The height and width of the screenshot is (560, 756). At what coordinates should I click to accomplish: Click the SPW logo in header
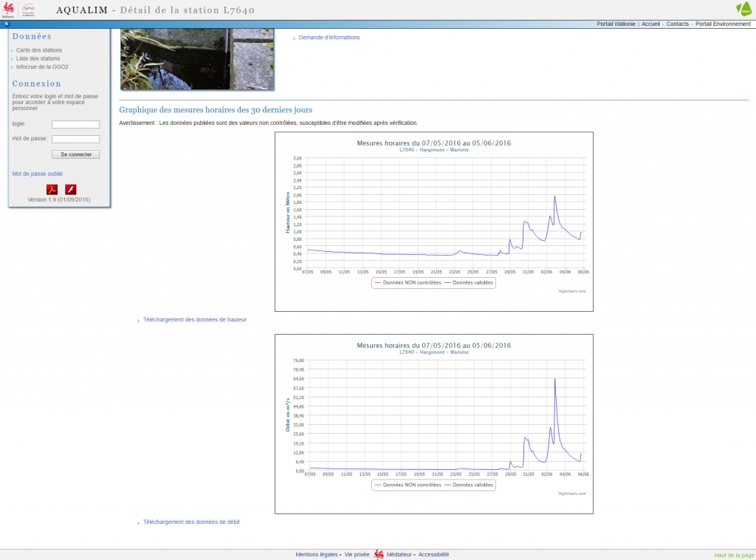(x=29, y=9)
